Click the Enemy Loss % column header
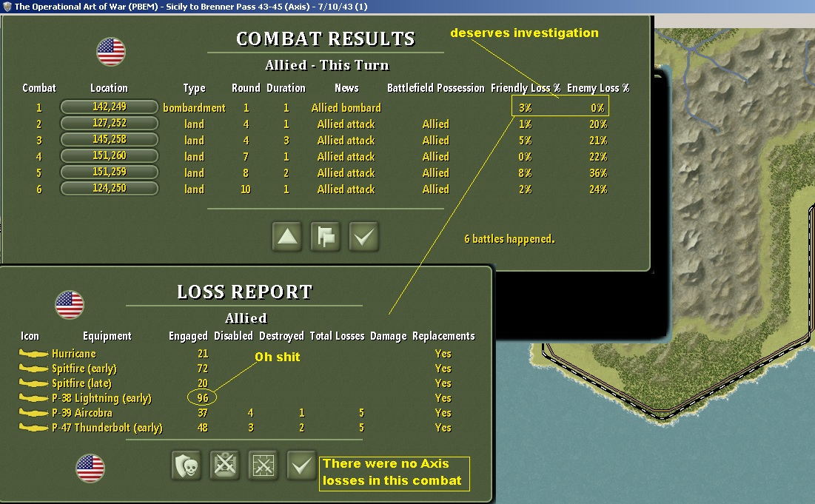This screenshot has height=504, width=815. [598, 88]
